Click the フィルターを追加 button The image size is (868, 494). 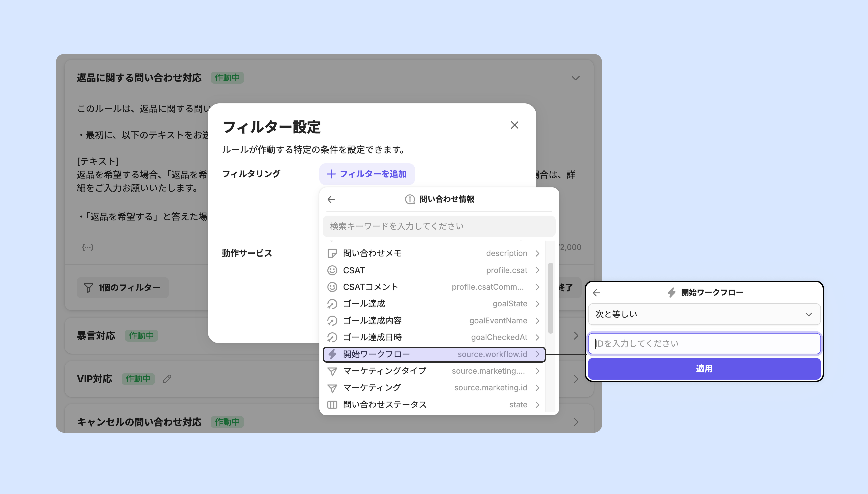(367, 174)
